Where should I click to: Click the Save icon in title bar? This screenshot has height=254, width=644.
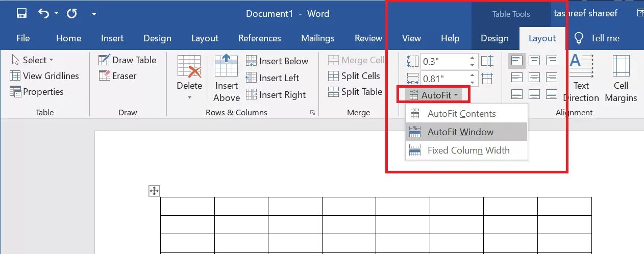[x=21, y=14]
